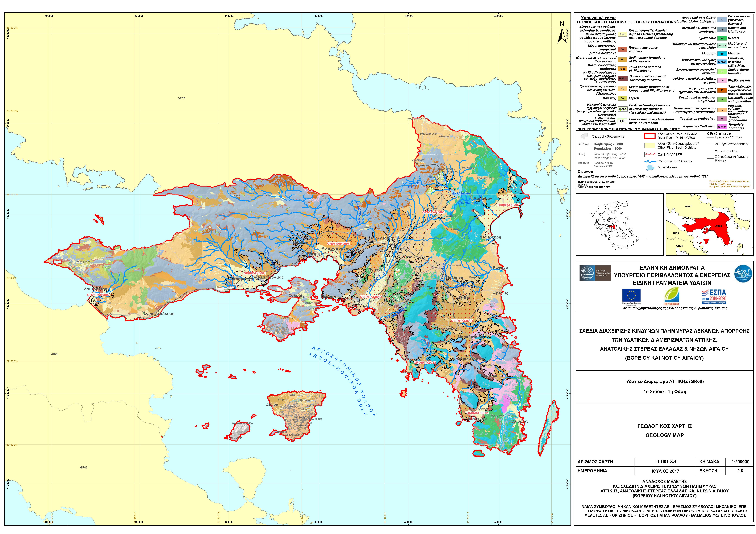The width and height of the screenshot is (756, 534).
Task: Click the blue water secretariat circular logo
Action: (743, 274)
